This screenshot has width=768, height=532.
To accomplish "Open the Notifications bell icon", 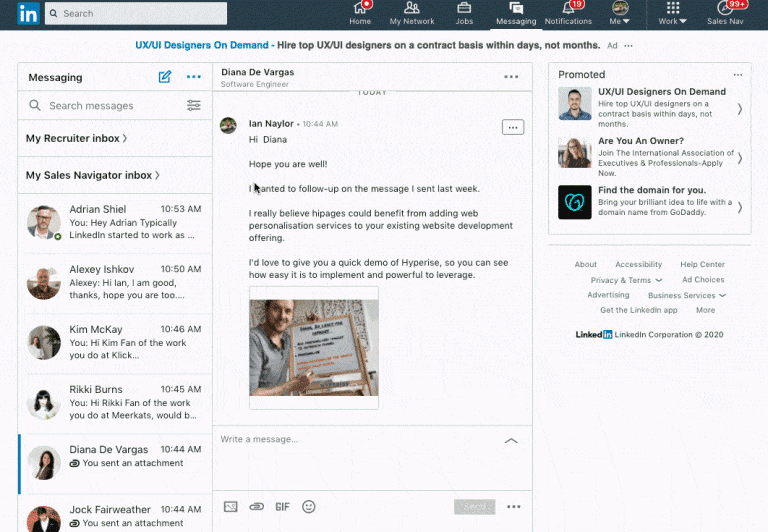I will pos(568,14).
